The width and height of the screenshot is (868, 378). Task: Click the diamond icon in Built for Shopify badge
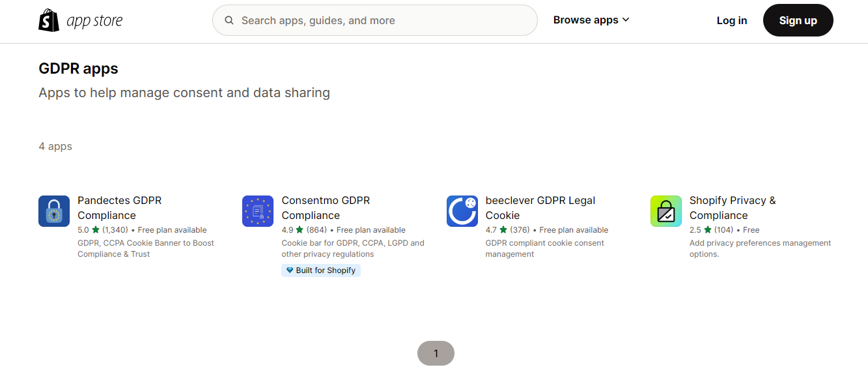[290, 270]
